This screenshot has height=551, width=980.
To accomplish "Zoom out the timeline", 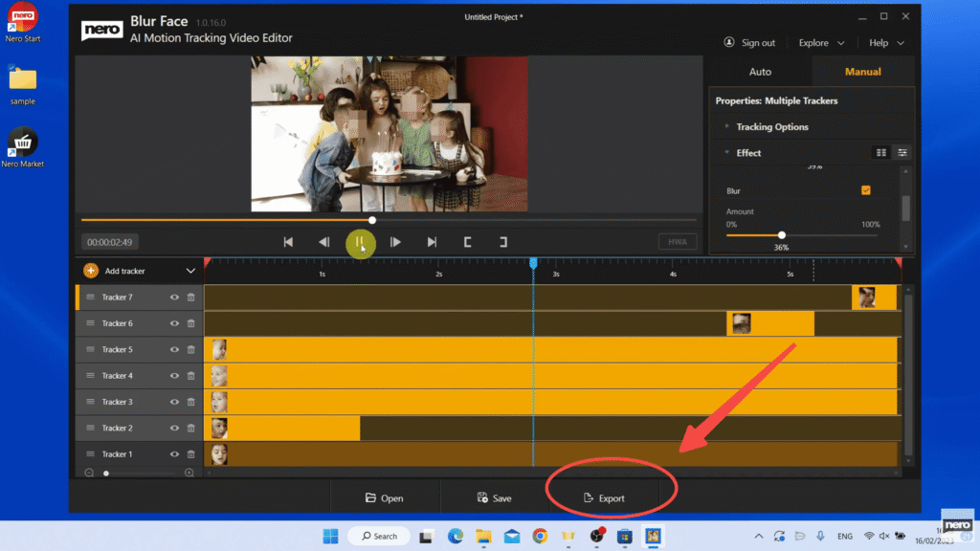I will coord(89,473).
